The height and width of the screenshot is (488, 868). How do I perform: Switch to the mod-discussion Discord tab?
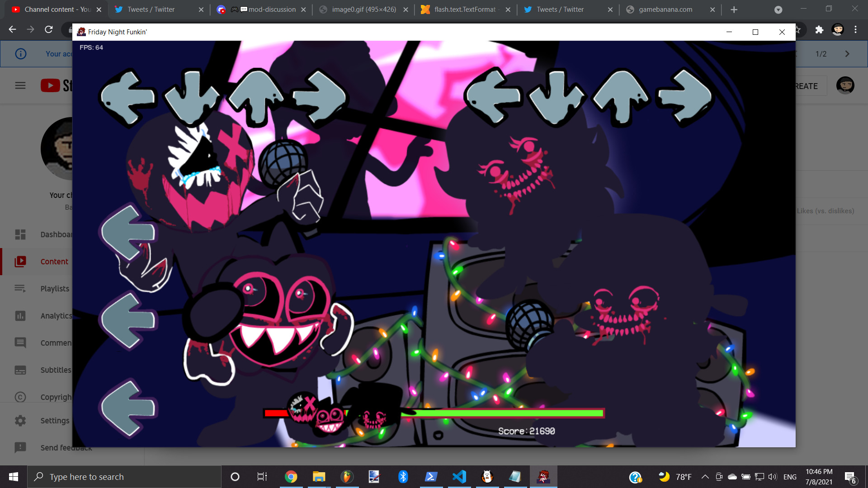[x=262, y=9]
